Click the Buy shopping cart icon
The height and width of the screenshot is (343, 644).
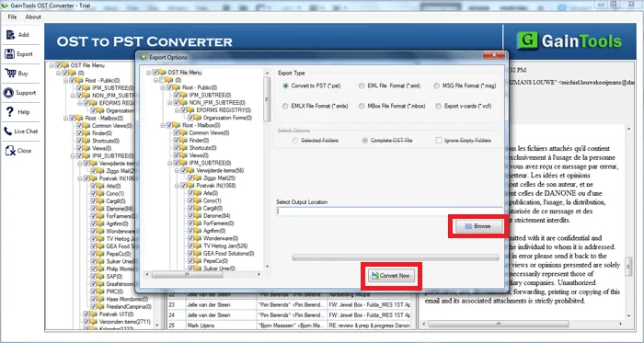tap(10, 73)
